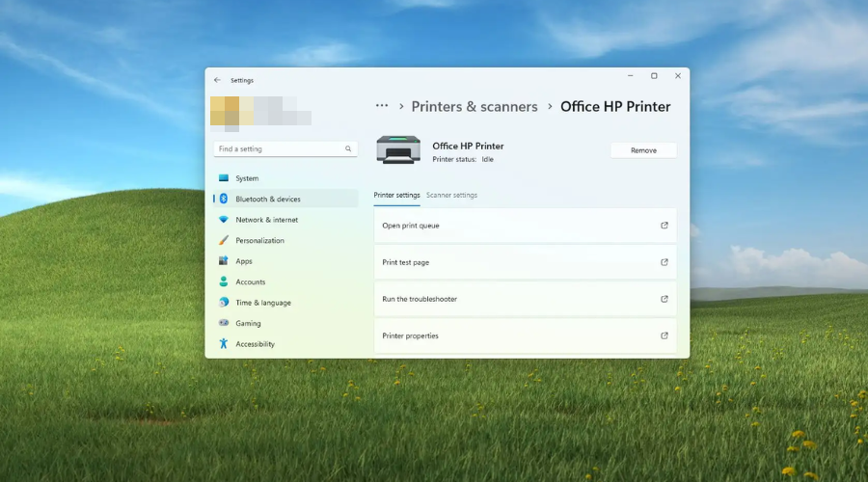The width and height of the screenshot is (868, 482).
Task: Open Accessibility settings category
Action: 285,343
